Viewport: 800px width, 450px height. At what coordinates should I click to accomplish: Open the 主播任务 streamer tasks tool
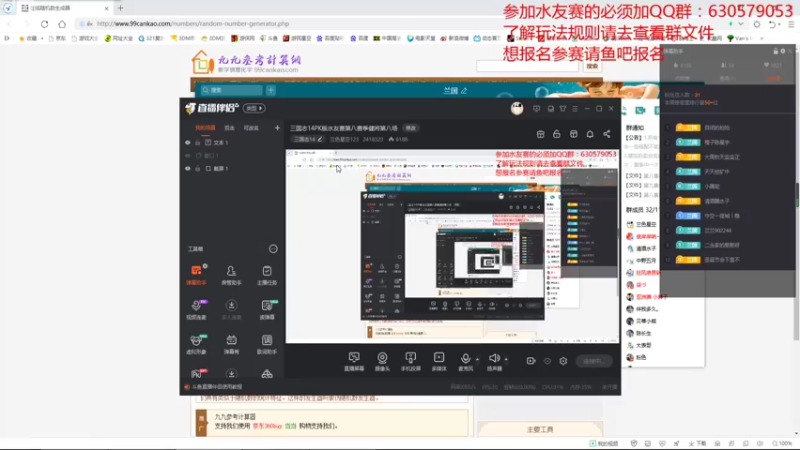point(267,274)
